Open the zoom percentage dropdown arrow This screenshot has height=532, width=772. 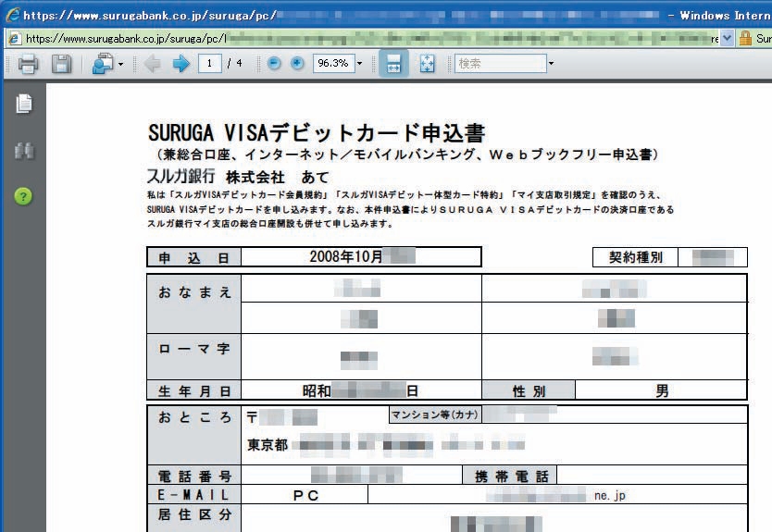click(359, 64)
